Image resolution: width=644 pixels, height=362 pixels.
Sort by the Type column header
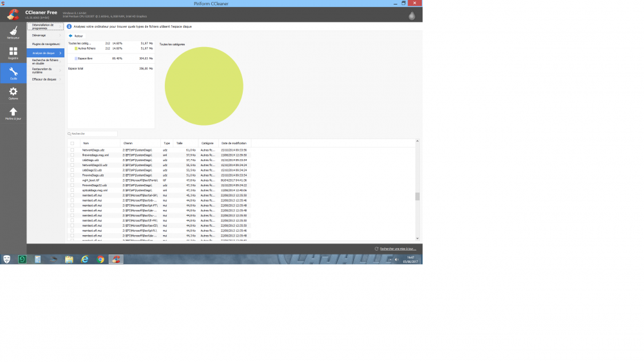click(167, 144)
